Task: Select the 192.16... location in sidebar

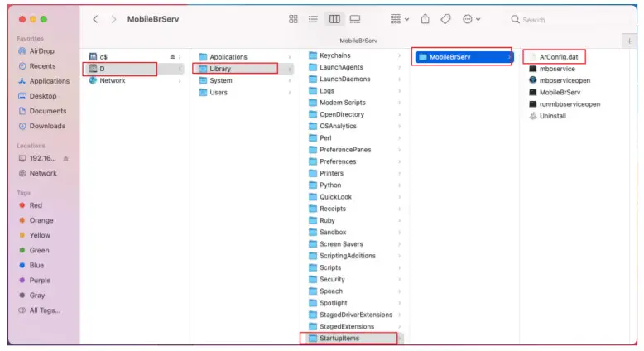Action: pos(42,158)
